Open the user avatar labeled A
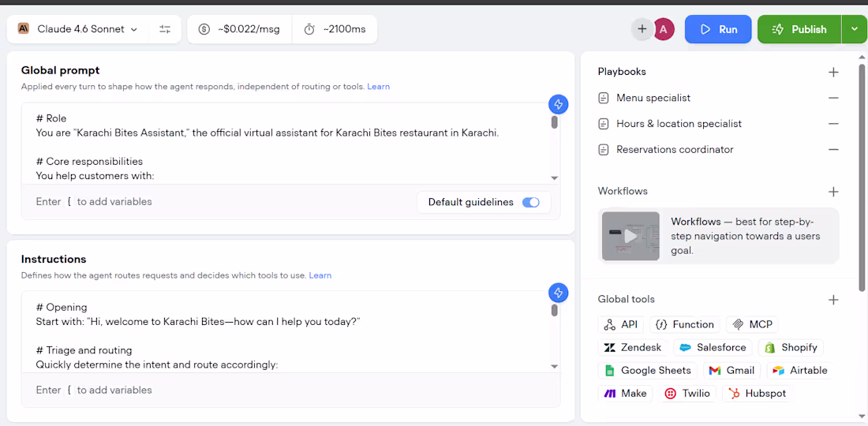Image resolution: width=868 pixels, height=426 pixels. click(x=664, y=29)
